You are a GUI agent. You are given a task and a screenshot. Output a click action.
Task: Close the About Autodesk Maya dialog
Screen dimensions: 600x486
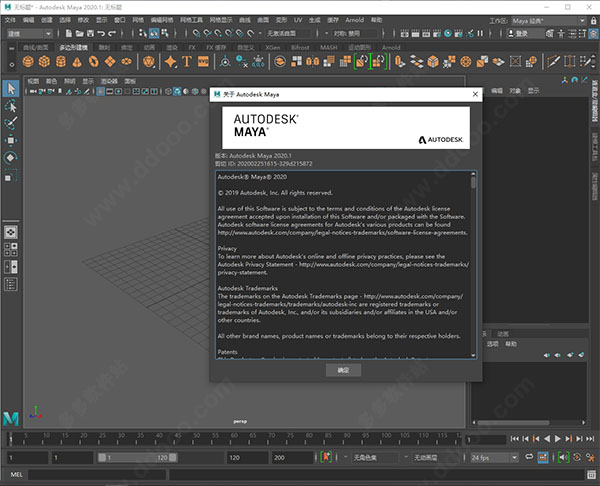475,94
